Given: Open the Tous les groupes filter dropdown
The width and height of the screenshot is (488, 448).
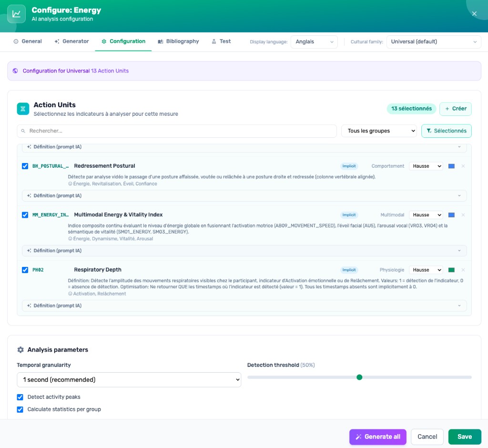Looking at the screenshot, I should 379,131.
